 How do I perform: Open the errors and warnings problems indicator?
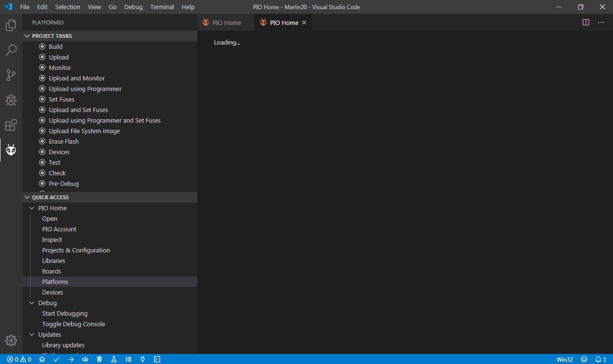pos(19,359)
